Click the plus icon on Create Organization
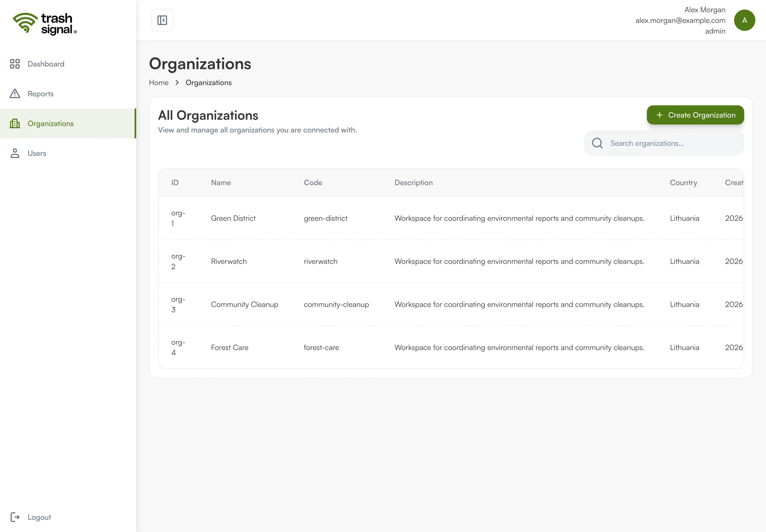 pyautogui.click(x=659, y=115)
